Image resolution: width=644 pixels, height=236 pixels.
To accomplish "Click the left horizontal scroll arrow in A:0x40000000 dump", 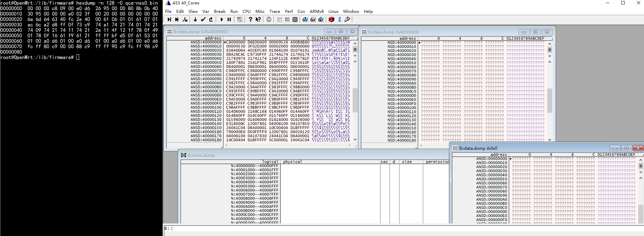I will [x=227, y=145].
